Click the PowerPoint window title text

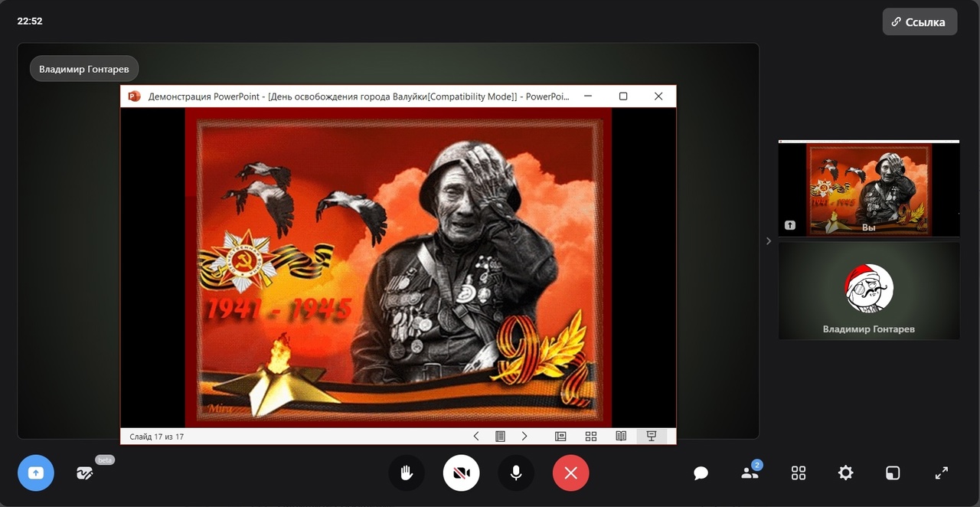click(359, 96)
